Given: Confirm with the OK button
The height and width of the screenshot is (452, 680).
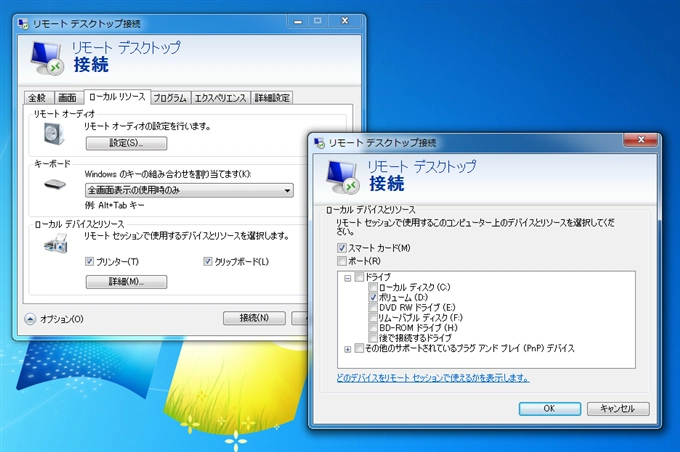Looking at the screenshot, I should (x=549, y=409).
